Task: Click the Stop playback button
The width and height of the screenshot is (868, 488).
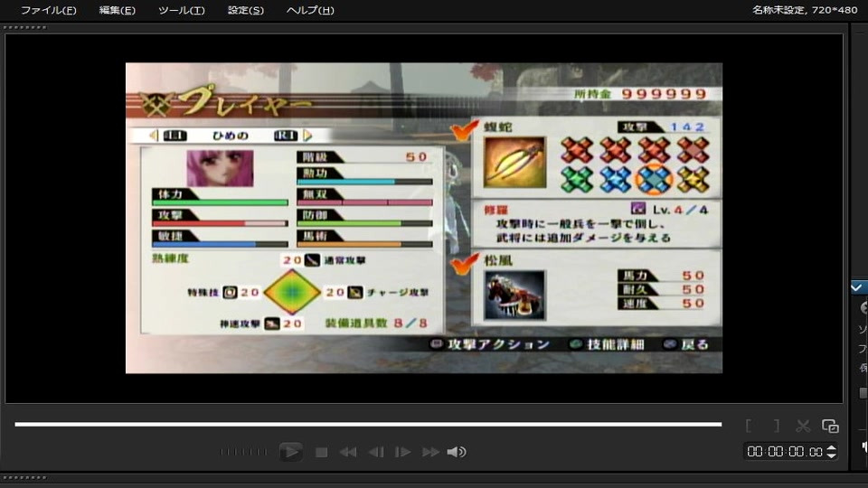Action: tap(321, 453)
